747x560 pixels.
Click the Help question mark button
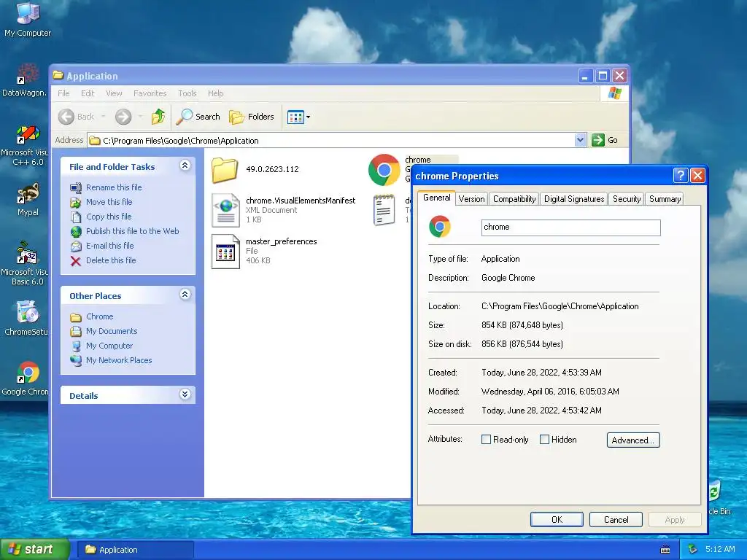click(x=681, y=176)
